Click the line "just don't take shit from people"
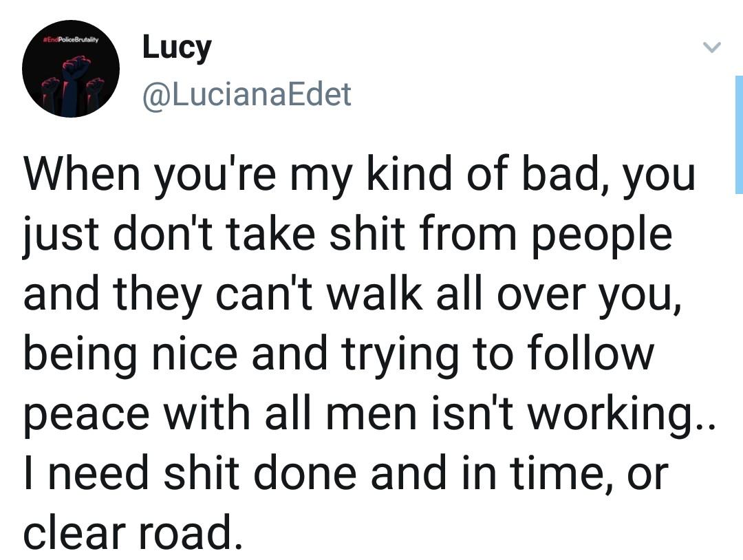743x560 pixels. tap(347, 235)
